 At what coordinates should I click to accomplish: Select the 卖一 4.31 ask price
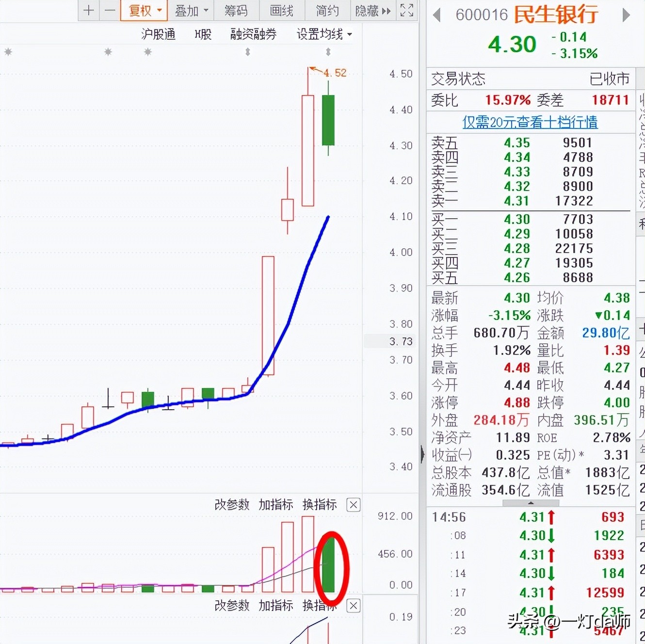[516, 201]
